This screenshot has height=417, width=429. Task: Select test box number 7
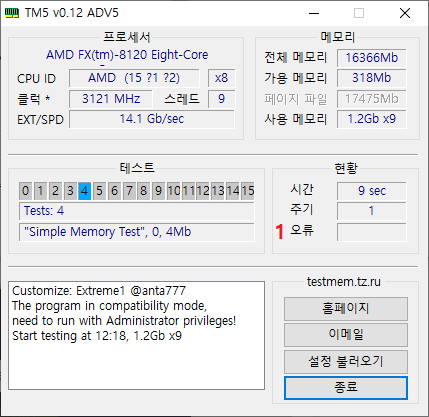(129, 191)
